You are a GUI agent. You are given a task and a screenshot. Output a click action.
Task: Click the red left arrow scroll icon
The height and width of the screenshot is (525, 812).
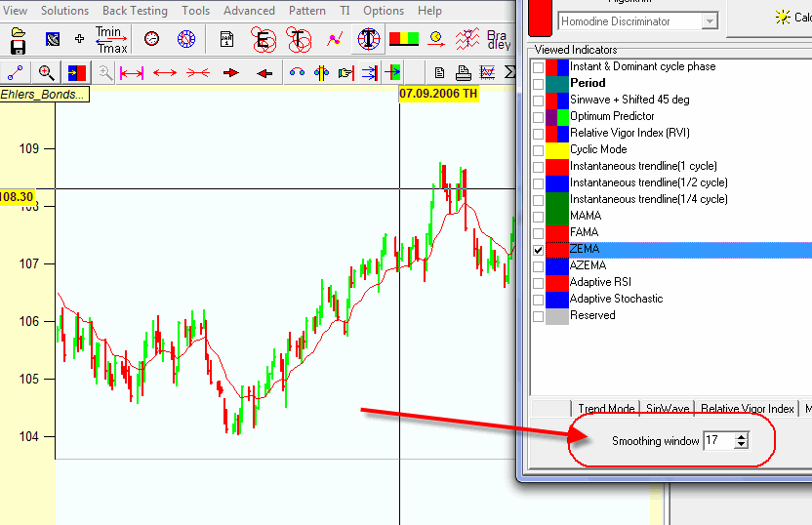264,73
